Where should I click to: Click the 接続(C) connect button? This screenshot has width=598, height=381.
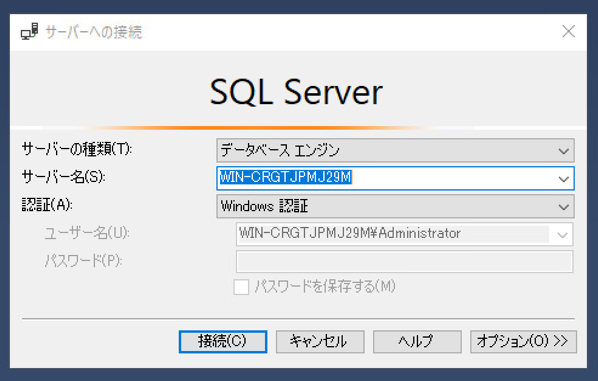tap(223, 341)
